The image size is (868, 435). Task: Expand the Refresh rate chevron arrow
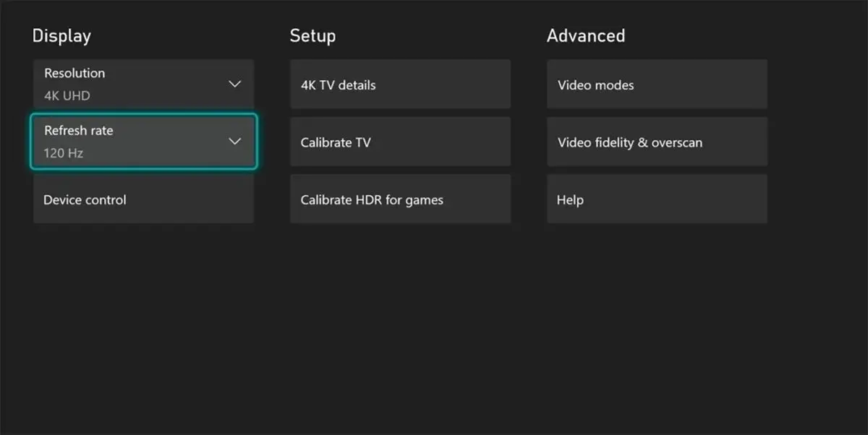(234, 141)
